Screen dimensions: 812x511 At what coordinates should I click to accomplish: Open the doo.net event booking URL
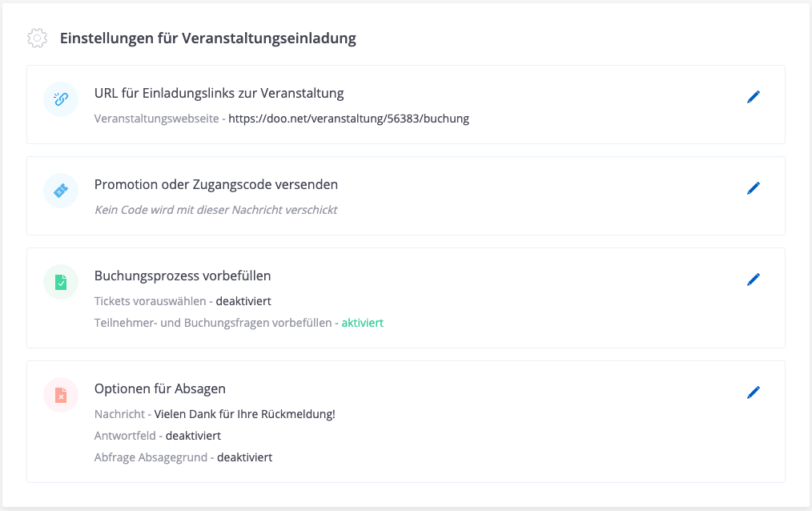click(x=348, y=119)
